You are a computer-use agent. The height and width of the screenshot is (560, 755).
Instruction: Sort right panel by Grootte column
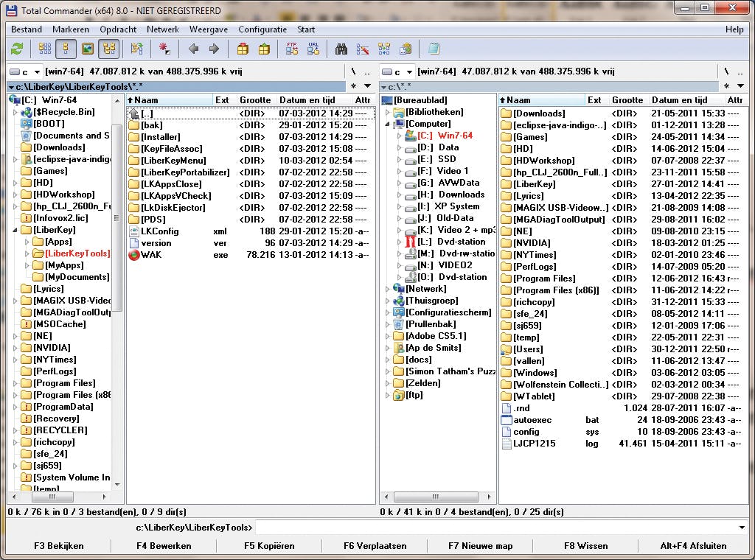coord(627,100)
